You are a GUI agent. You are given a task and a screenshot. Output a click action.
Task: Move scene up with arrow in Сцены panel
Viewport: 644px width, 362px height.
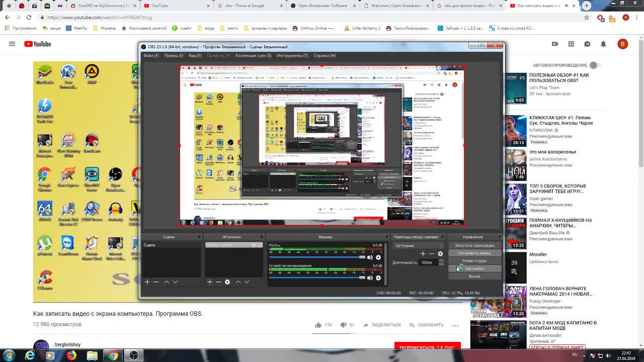pos(167,282)
